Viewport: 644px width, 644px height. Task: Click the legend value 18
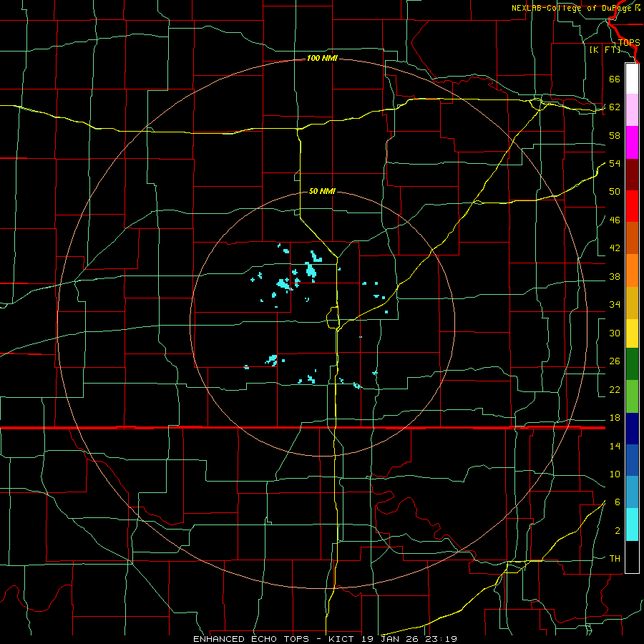pos(615,418)
